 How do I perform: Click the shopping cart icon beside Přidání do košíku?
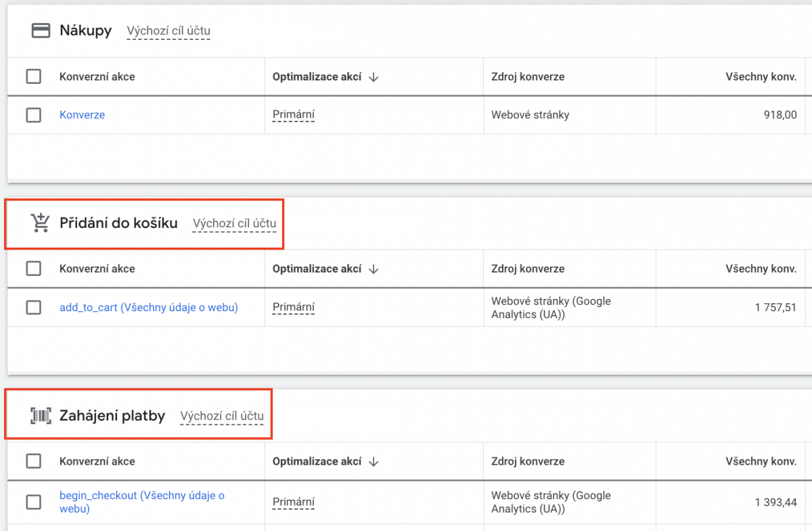(41, 223)
